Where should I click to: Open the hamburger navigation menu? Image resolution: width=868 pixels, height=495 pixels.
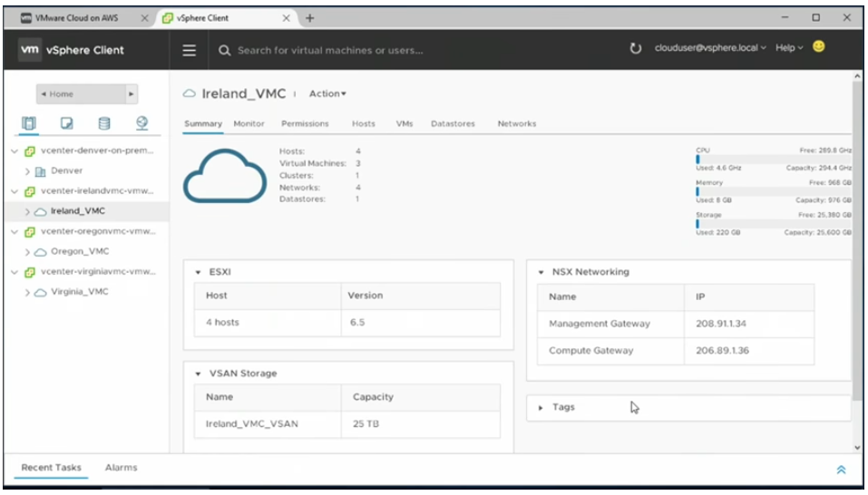pos(190,51)
